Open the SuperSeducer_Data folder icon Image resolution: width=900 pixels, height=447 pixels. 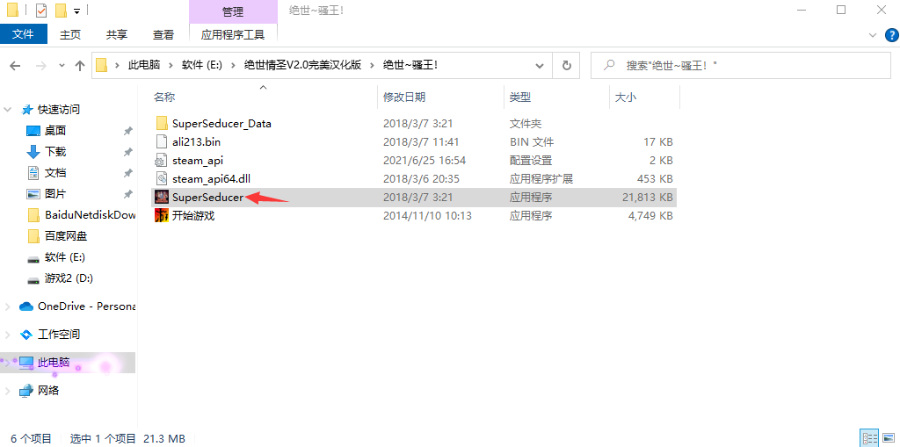[161, 123]
